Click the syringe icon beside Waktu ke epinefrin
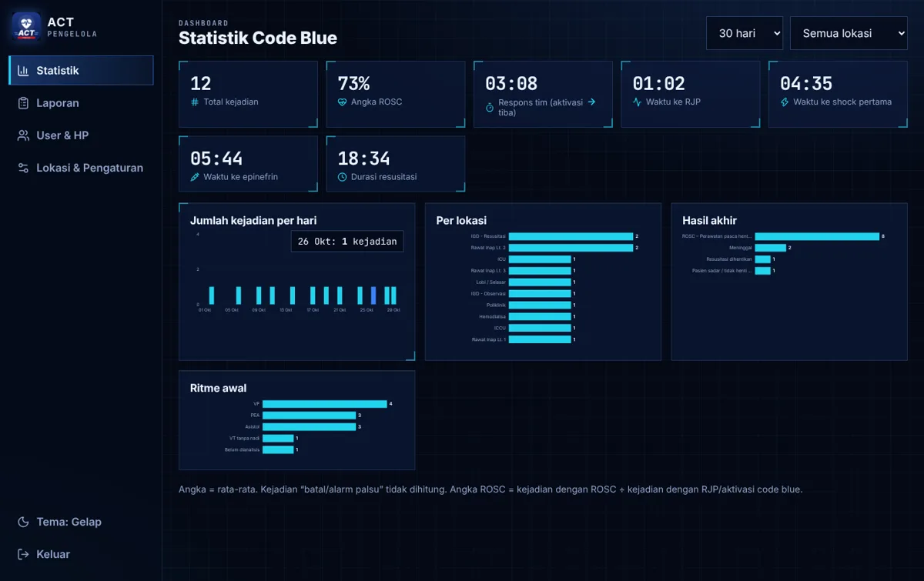The image size is (924, 581). tap(195, 177)
